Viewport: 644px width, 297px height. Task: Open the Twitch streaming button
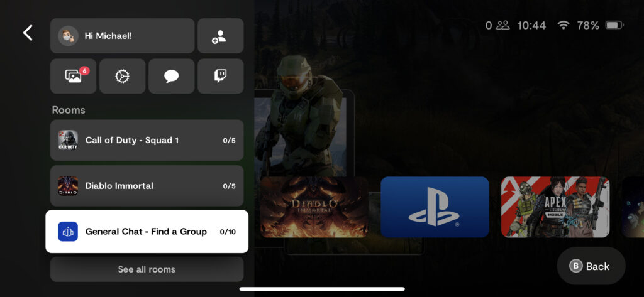click(x=221, y=77)
